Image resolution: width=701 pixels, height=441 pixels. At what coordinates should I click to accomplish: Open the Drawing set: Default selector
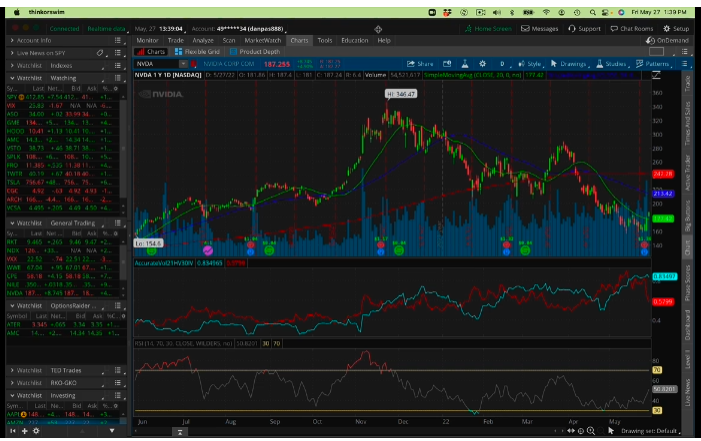(x=650, y=431)
